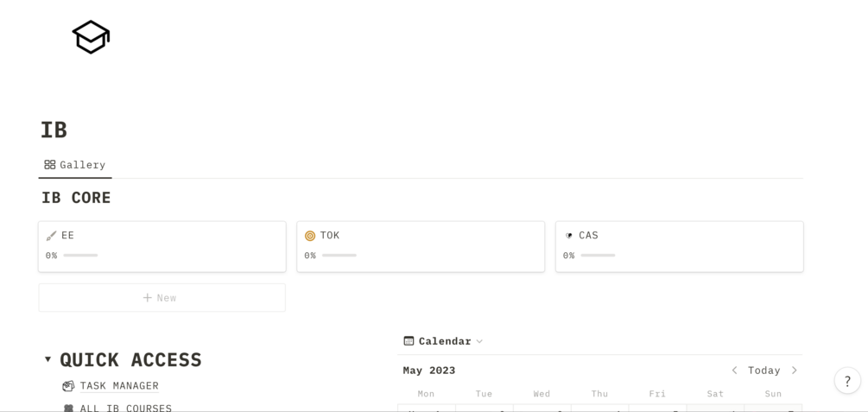Click the TOK target icon
The width and height of the screenshot is (868, 412).
click(x=310, y=236)
